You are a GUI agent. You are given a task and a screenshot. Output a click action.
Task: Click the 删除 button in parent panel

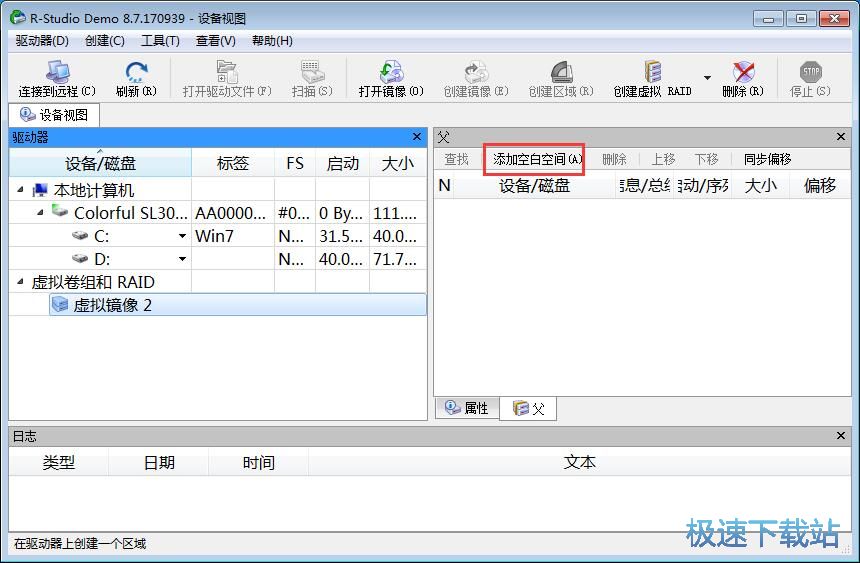(614, 159)
